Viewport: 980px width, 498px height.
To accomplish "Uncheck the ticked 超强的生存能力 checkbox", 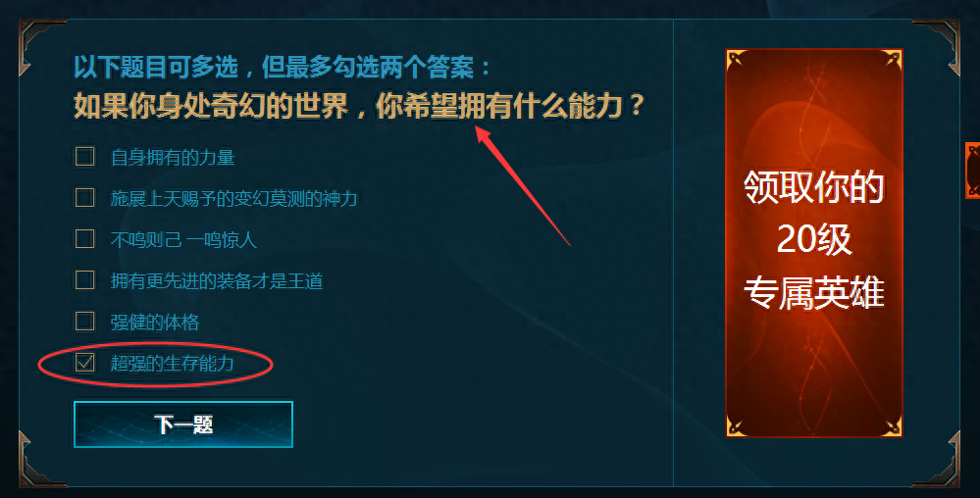I will point(85,363).
